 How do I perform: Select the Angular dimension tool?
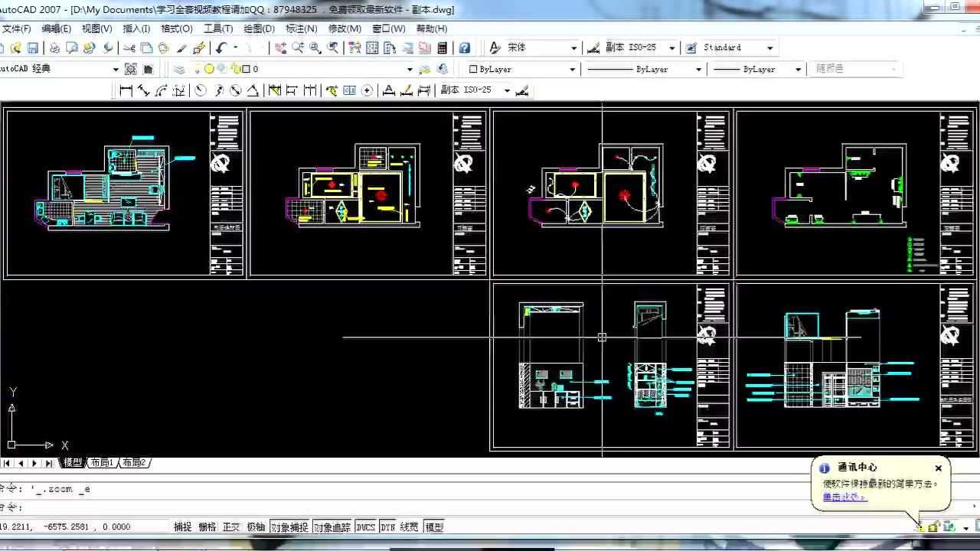[x=253, y=90]
